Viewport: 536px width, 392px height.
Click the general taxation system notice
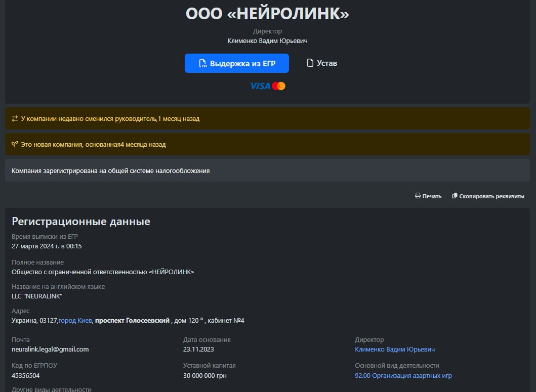pos(267,170)
